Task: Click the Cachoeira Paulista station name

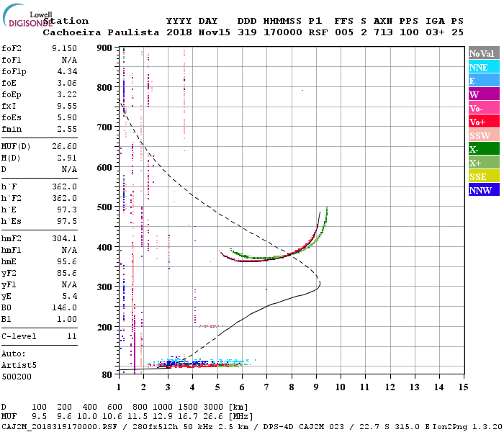Action: pos(101,32)
